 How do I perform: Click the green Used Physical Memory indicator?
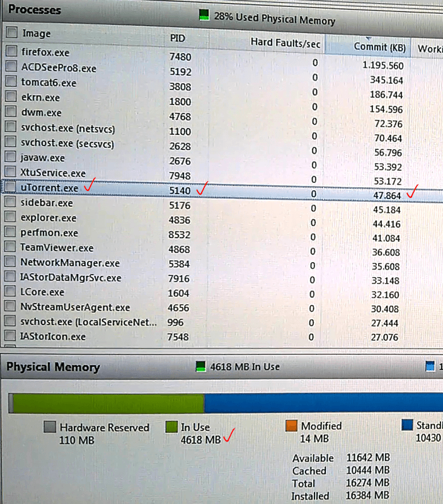point(204,14)
